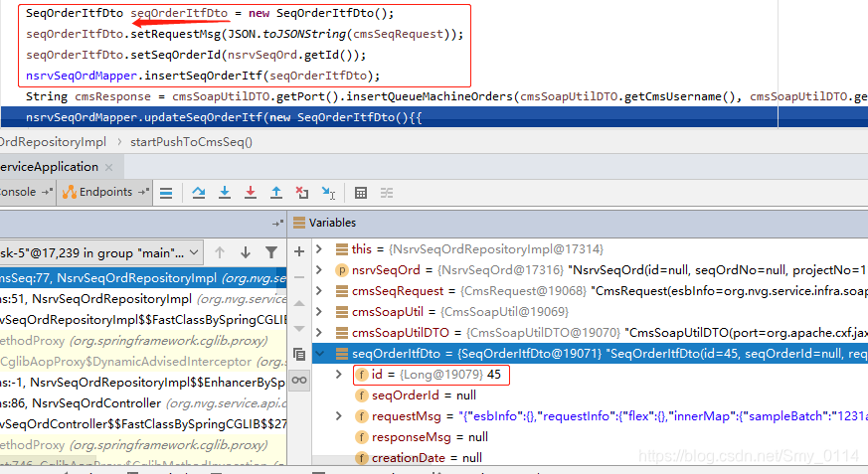This screenshot has height=474, width=868.
Task: Select NsrvSeqOrdController$$FastClassBySpringCGLIB frame
Action: pyautogui.click(x=143, y=424)
